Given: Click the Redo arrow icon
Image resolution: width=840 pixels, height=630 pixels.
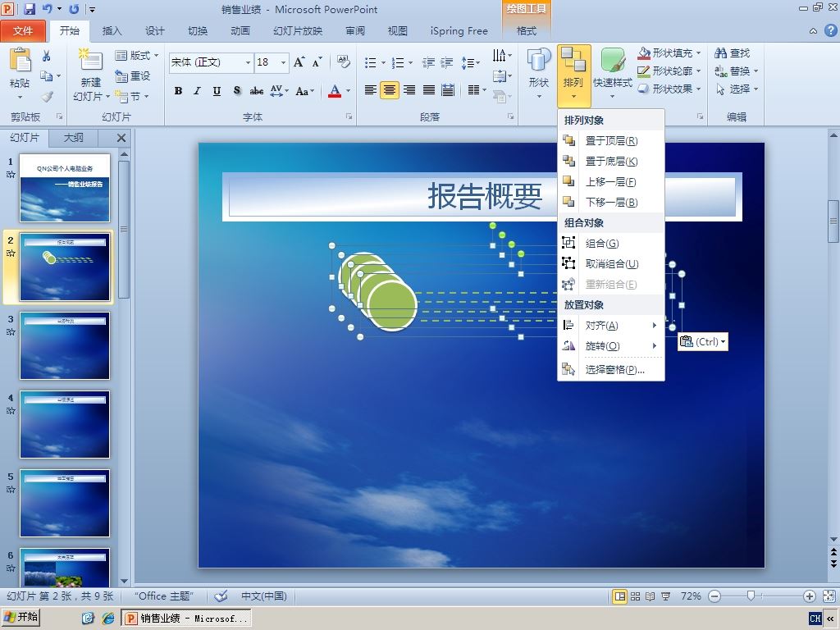Looking at the screenshot, I should pos(74,9).
